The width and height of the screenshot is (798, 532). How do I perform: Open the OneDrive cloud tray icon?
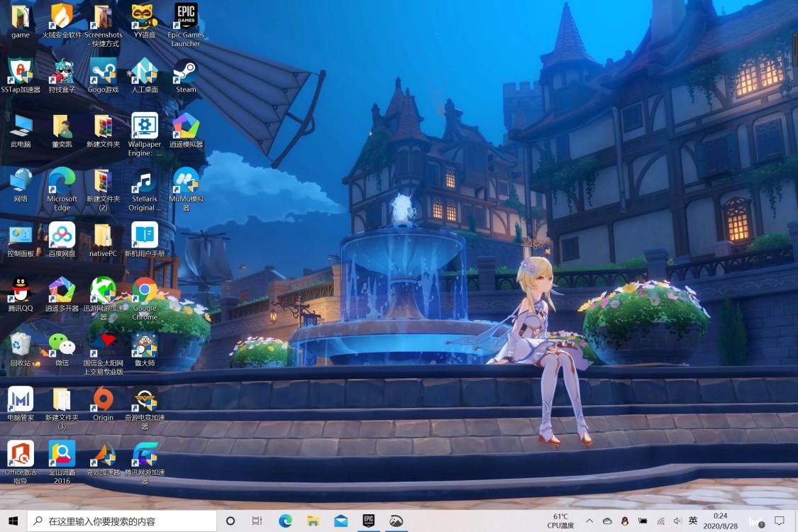click(x=607, y=521)
